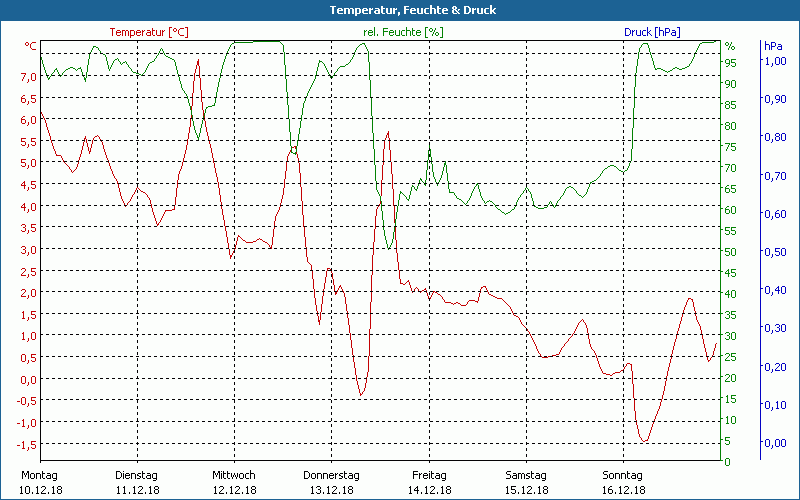Click the 7,0 tick on the temperature axis
This screenshot has width=800, height=500.
pyautogui.click(x=27, y=76)
